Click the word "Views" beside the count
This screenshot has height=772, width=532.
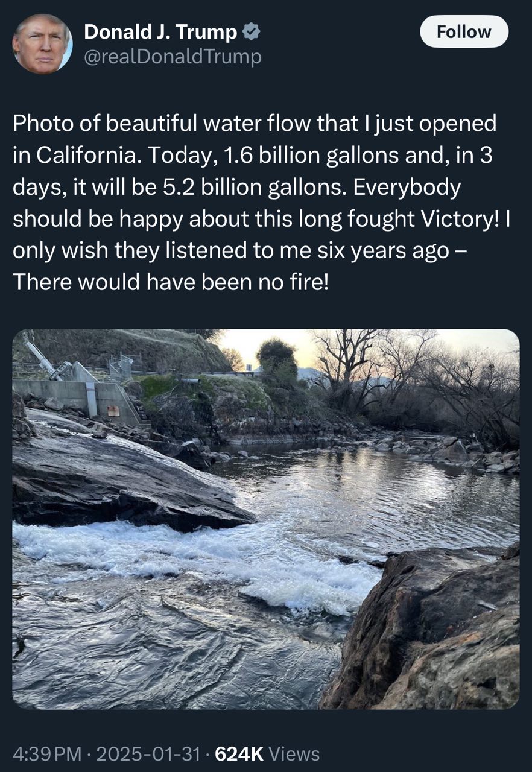294,753
